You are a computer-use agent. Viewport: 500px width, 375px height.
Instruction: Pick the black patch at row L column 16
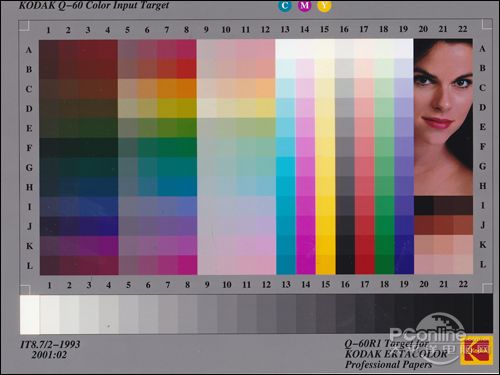pos(345,265)
